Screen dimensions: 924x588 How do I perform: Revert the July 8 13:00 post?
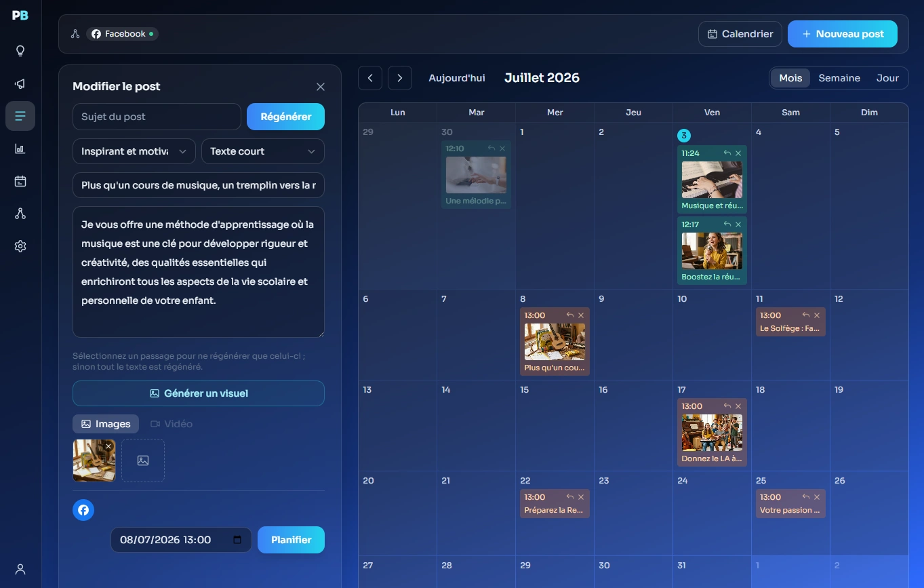(570, 315)
